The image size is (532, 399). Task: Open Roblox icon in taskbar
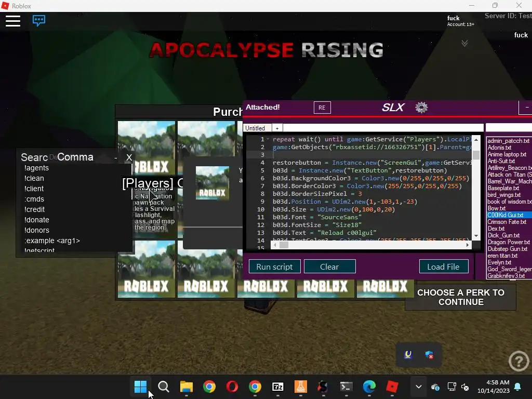point(392,387)
